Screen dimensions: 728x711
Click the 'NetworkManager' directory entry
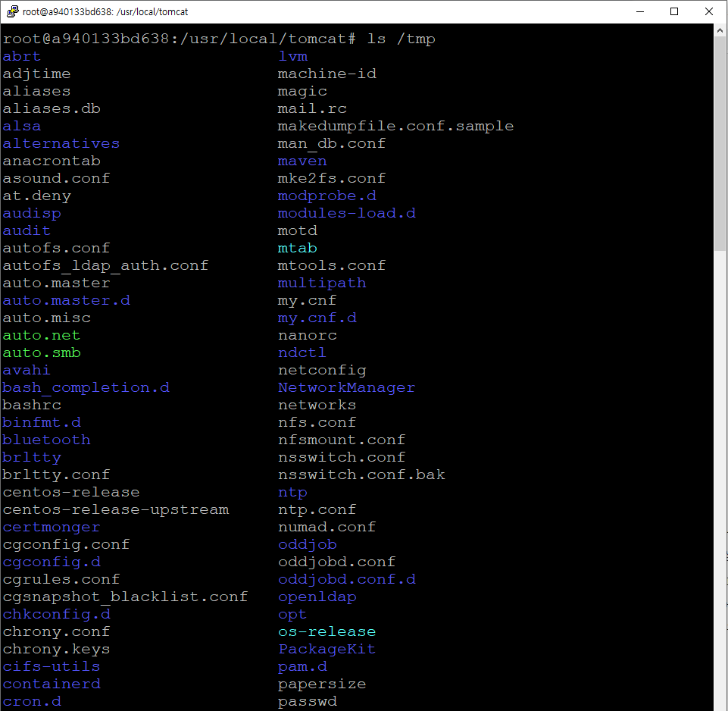tap(346, 388)
